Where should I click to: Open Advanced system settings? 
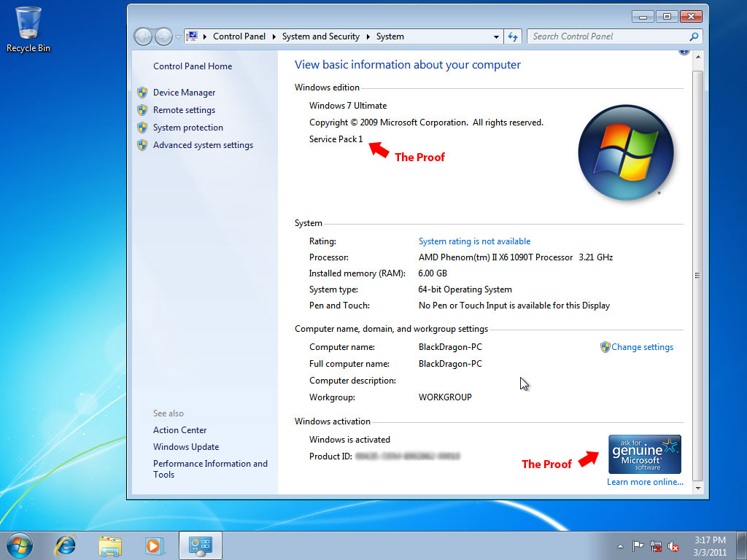[203, 145]
